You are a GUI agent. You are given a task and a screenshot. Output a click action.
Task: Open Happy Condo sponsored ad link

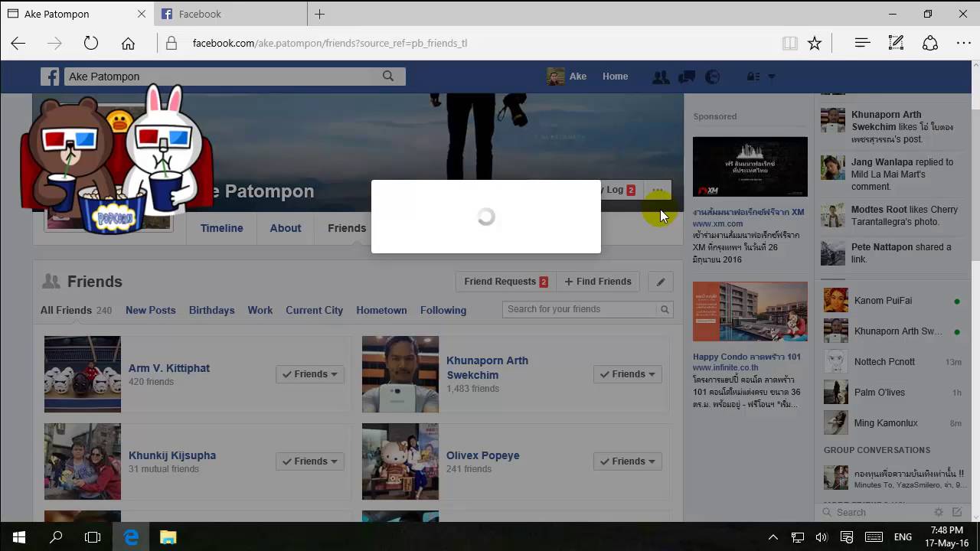tap(746, 357)
